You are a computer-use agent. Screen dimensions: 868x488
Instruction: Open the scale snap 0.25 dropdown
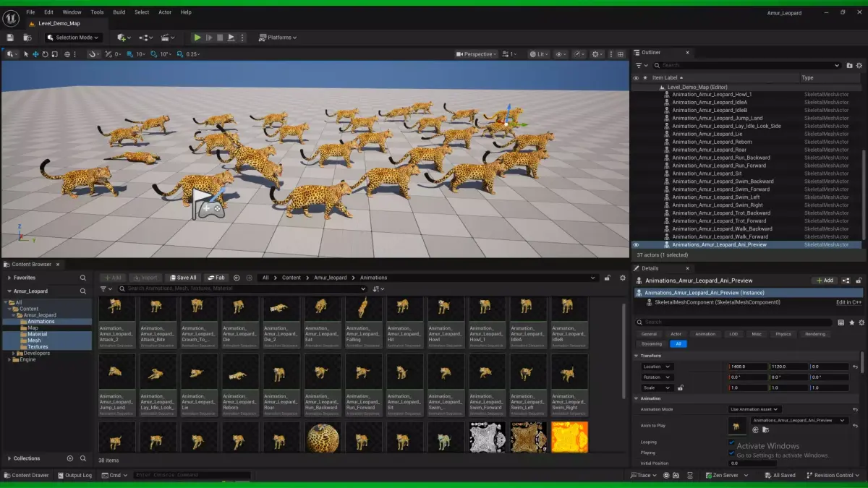[x=193, y=54]
